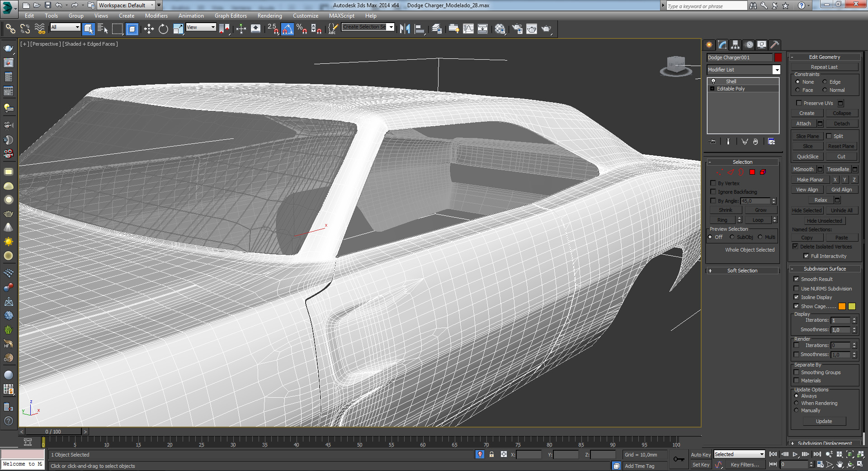Click the Make Planar button
Viewport: 868px width, 471px height.
pyautogui.click(x=810, y=180)
